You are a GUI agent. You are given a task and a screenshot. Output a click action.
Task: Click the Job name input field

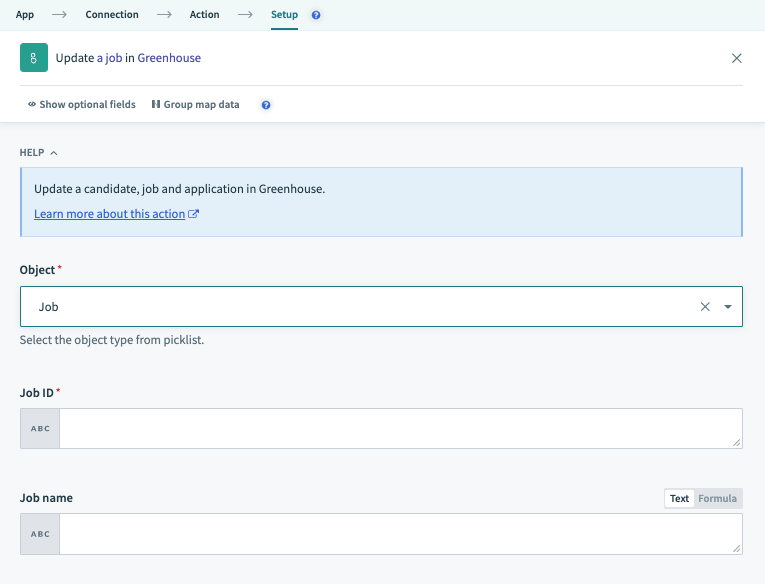pos(400,534)
